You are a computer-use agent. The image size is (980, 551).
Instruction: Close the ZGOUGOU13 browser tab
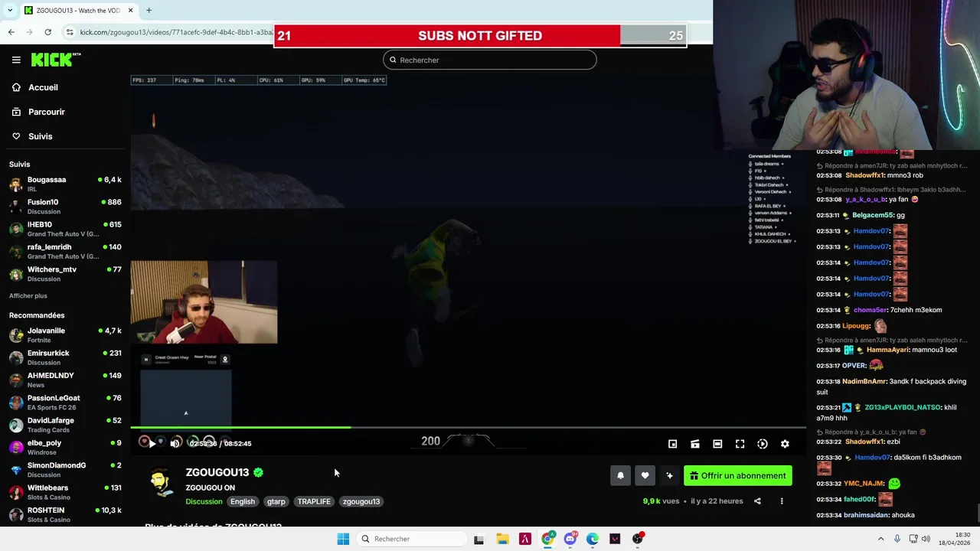coord(130,10)
